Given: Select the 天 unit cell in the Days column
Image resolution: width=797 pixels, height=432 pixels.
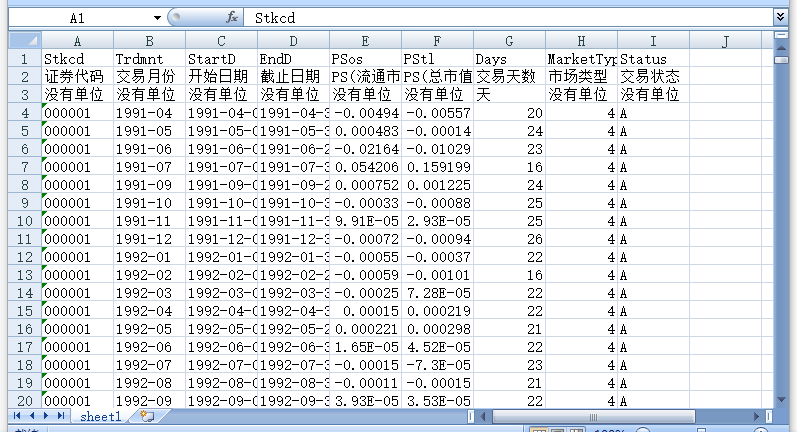Looking at the screenshot, I should [x=509, y=95].
